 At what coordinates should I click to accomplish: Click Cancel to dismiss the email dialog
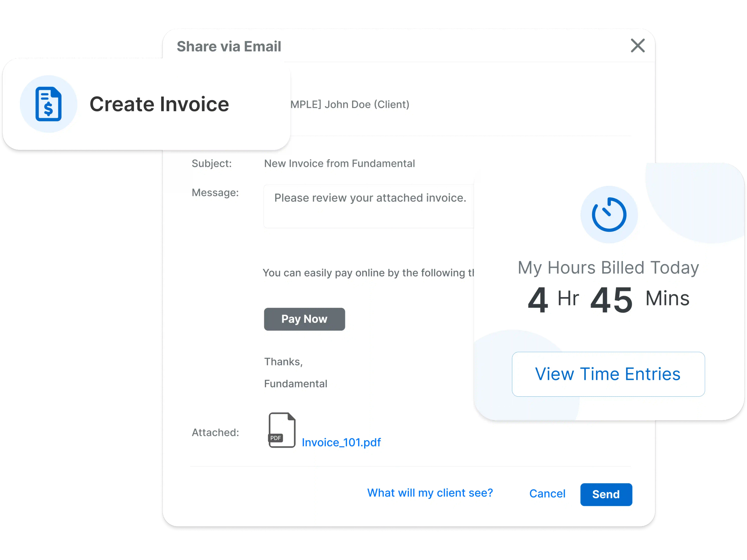(x=547, y=493)
